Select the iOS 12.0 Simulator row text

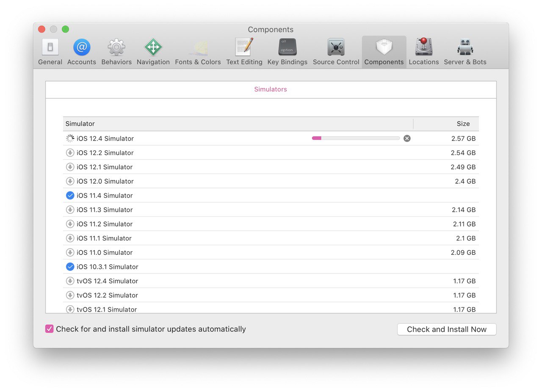[x=105, y=181]
